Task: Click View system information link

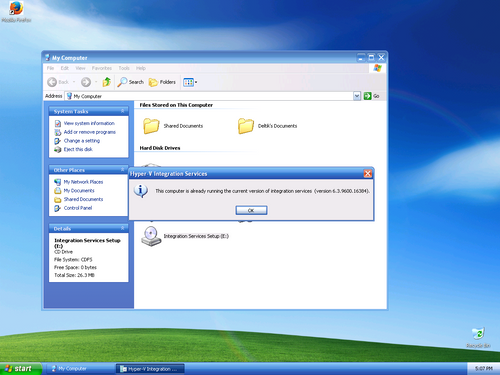Action: 89,123
